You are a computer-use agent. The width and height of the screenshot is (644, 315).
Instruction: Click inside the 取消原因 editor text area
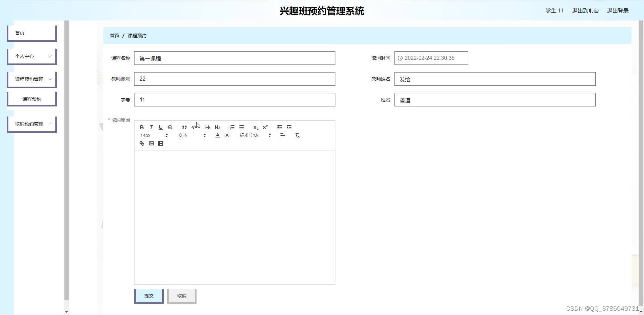(235, 217)
